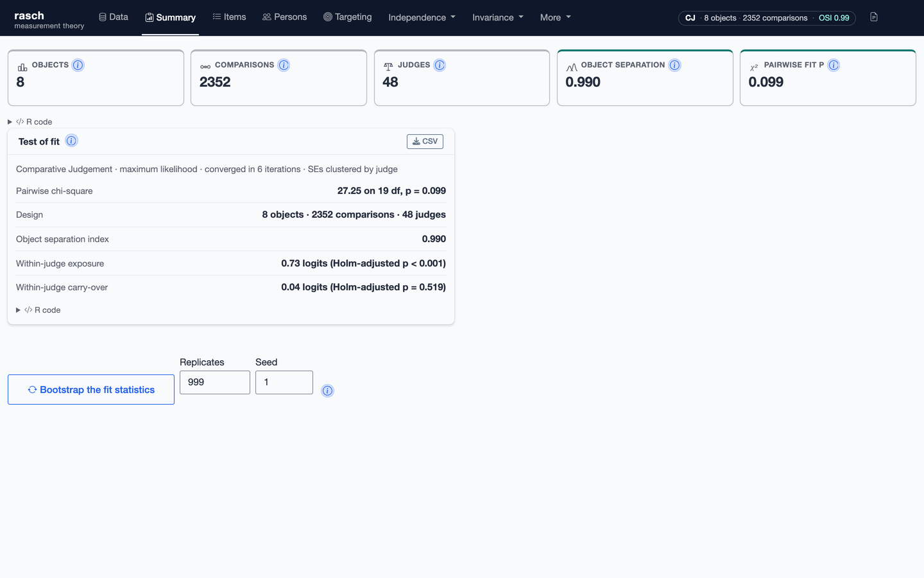The height and width of the screenshot is (578, 924).
Task: Open the document icon in top bar
Action: coord(874,17)
